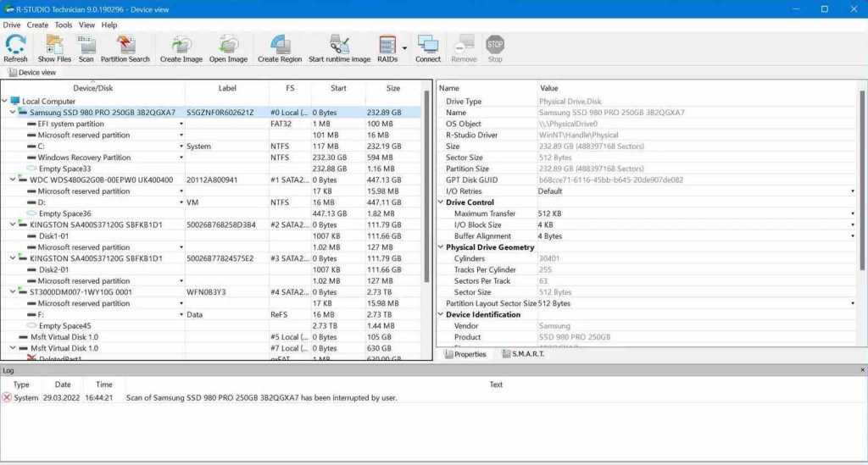The width and height of the screenshot is (868, 465).
Task: Open the Tools menu
Action: [63, 25]
